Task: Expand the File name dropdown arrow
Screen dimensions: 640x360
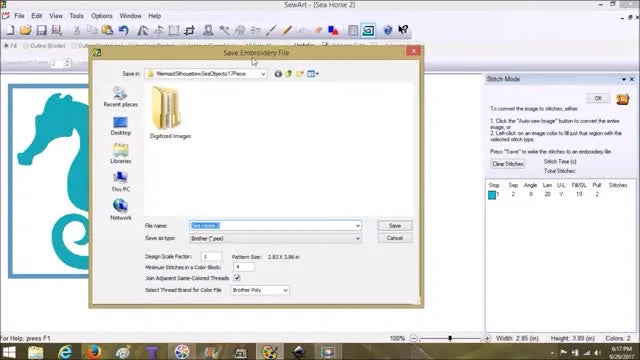Action: pyautogui.click(x=358, y=226)
